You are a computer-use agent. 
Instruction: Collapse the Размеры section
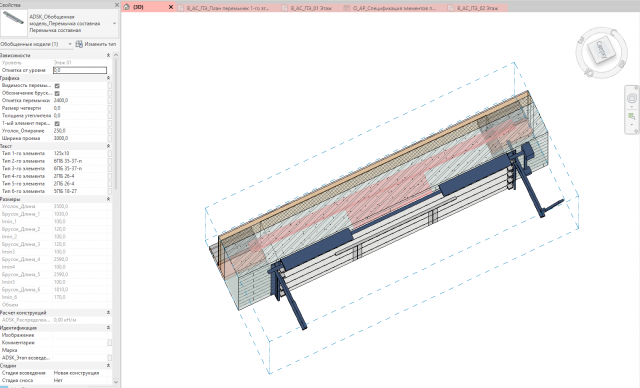108,199
